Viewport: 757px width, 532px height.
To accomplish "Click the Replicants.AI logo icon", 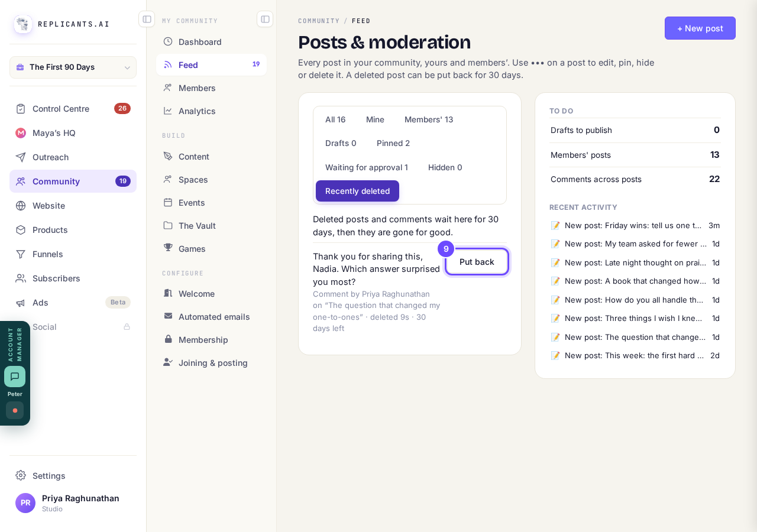I will point(23,24).
